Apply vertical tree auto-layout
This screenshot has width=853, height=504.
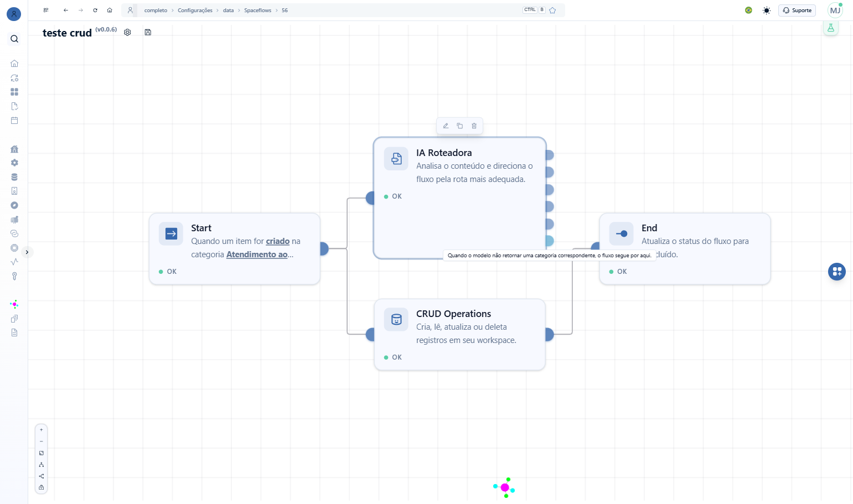pyautogui.click(x=41, y=465)
